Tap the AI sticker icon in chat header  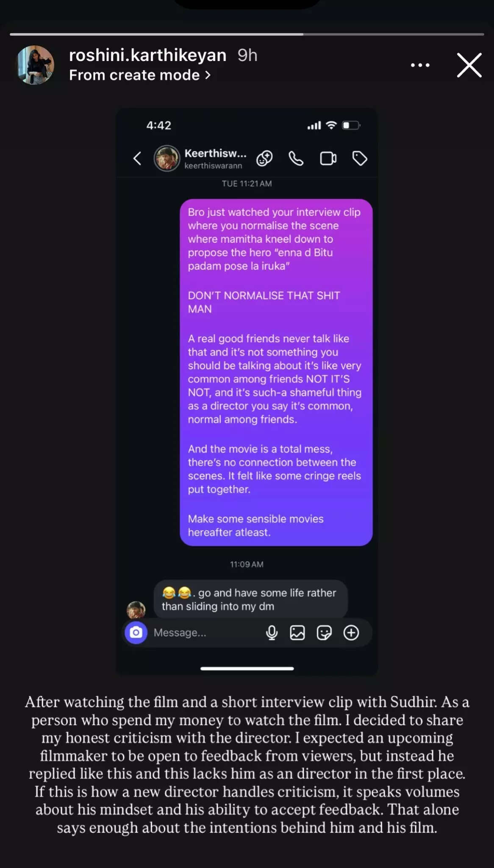tap(264, 159)
